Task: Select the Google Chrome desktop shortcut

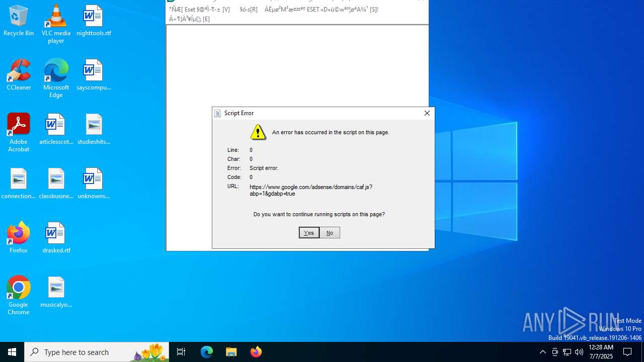Action: [x=19, y=296]
